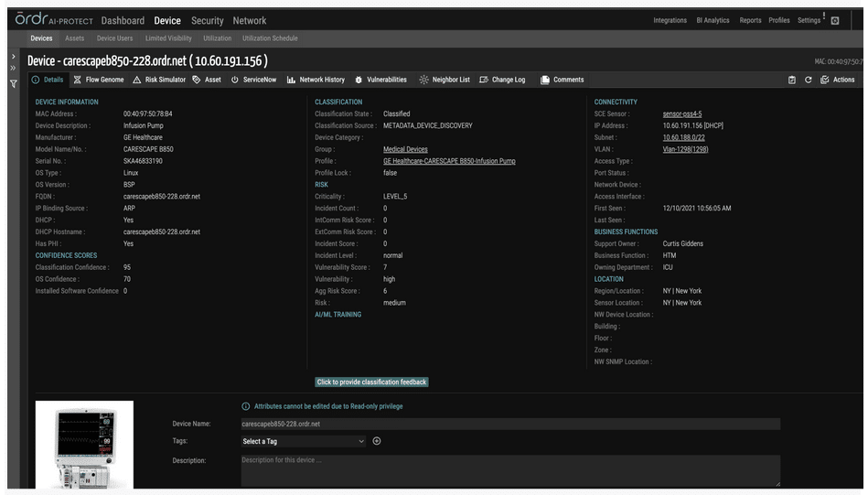Select First Seen value 12/10/2021 10:56:05 AM

point(697,209)
